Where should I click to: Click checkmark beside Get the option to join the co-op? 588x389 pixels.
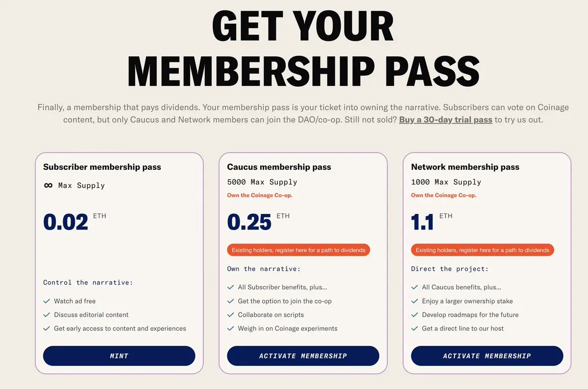230,301
